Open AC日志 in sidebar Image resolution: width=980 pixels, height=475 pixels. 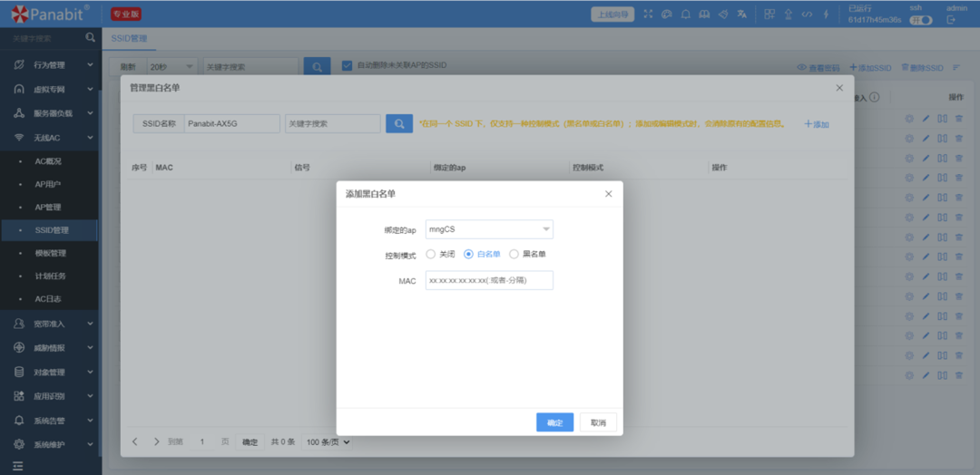point(49,299)
